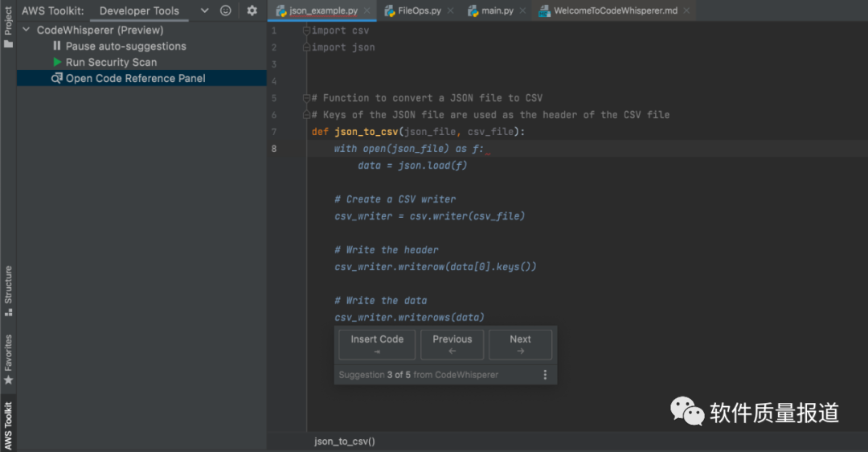Open the Project tool window

8,27
